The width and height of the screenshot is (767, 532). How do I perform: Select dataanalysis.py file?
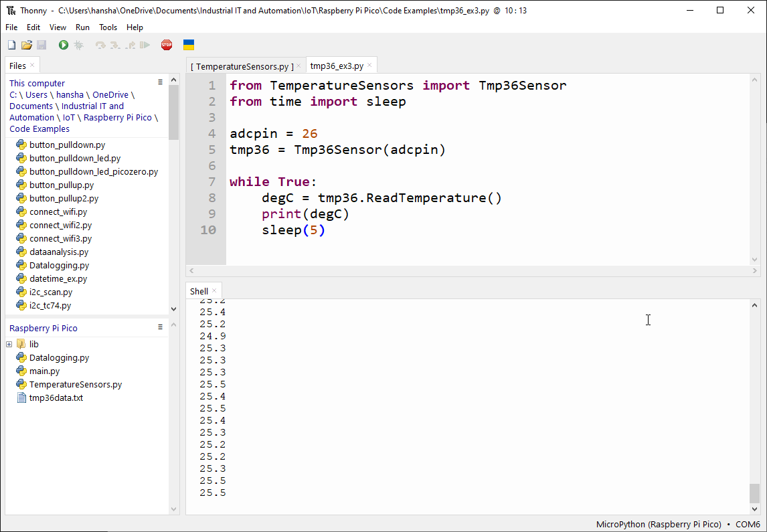(59, 252)
